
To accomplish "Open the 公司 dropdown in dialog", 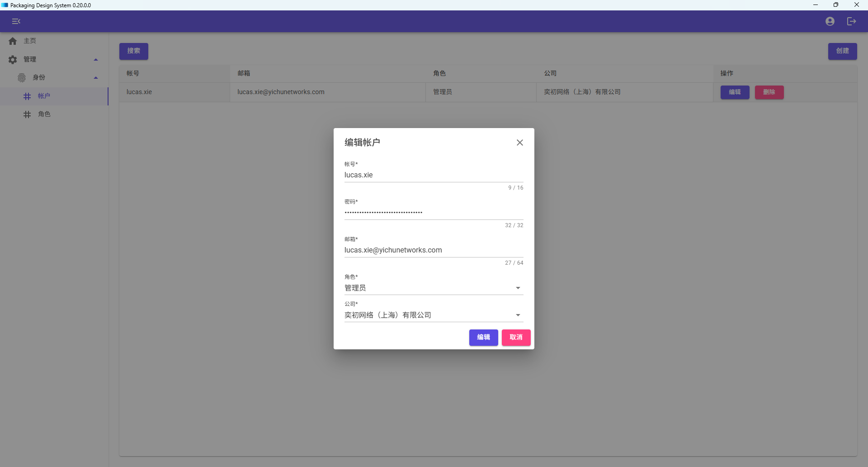I will click(x=434, y=315).
